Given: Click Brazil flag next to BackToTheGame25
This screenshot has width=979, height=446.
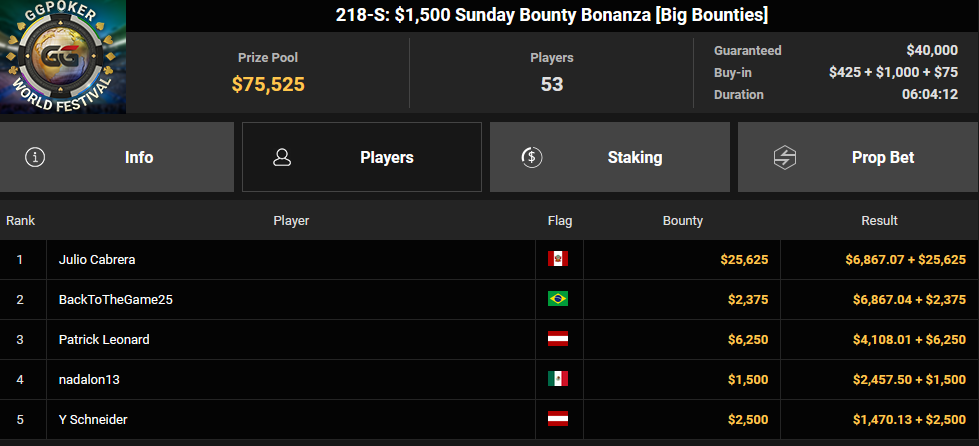Looking at the screenshot, I should [x=558, y=299].
